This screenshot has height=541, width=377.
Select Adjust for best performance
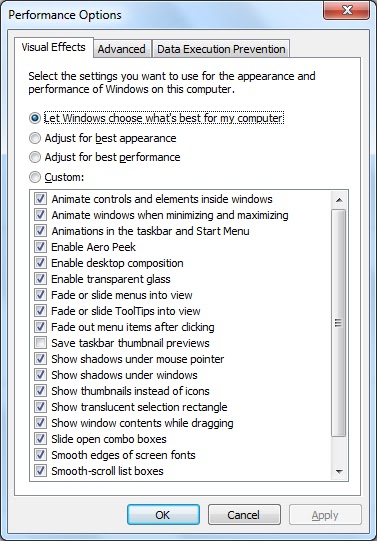[x=35, y=157]
